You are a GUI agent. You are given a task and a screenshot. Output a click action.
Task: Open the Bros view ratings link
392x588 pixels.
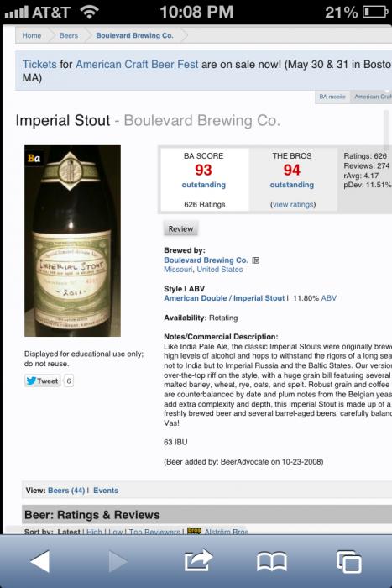[293, 205]
